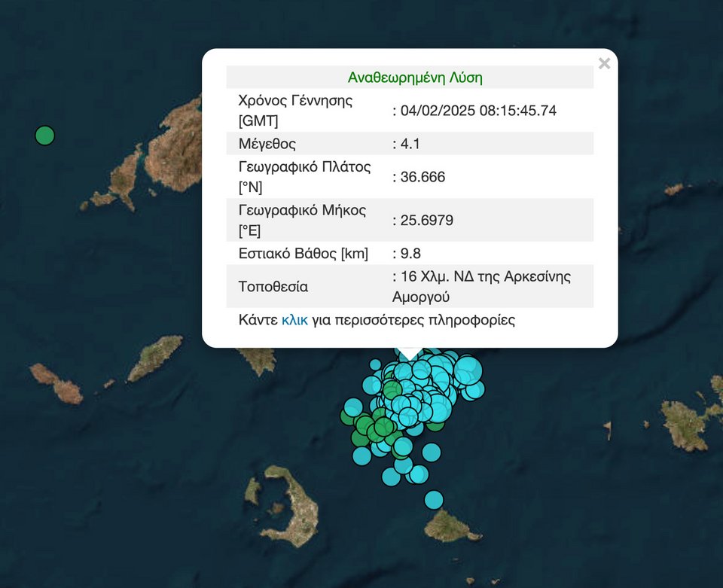Click the 'Αναθεωρημένη Λύση' popup header
The height and width of the screenshot is (588, 723).
click(415, 78)
